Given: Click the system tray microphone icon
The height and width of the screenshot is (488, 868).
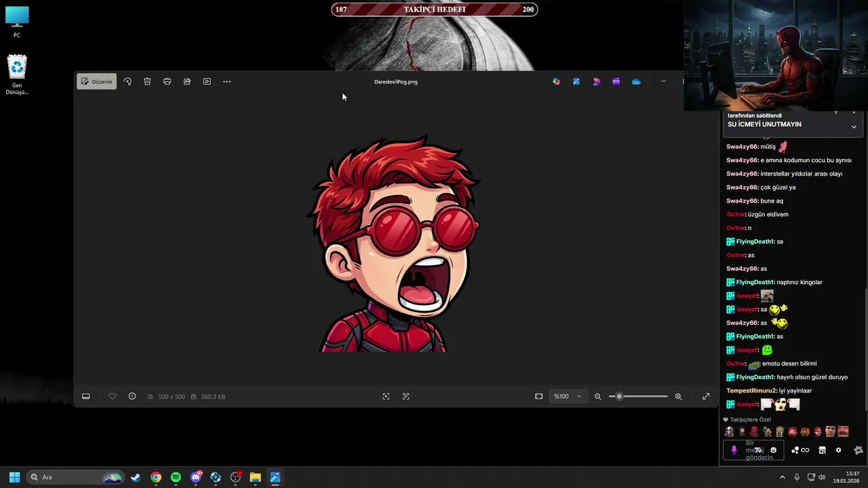Looking at the screenshot, I should pos(797,477).
